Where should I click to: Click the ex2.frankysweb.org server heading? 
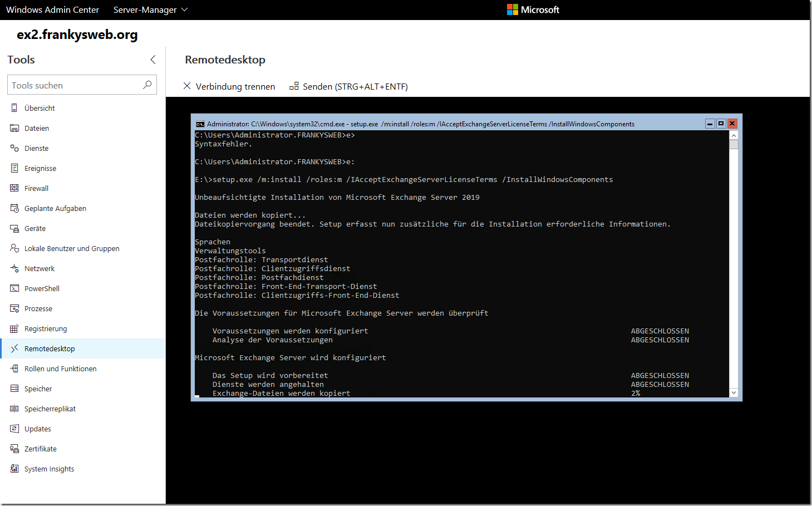(x=77, y=35)
